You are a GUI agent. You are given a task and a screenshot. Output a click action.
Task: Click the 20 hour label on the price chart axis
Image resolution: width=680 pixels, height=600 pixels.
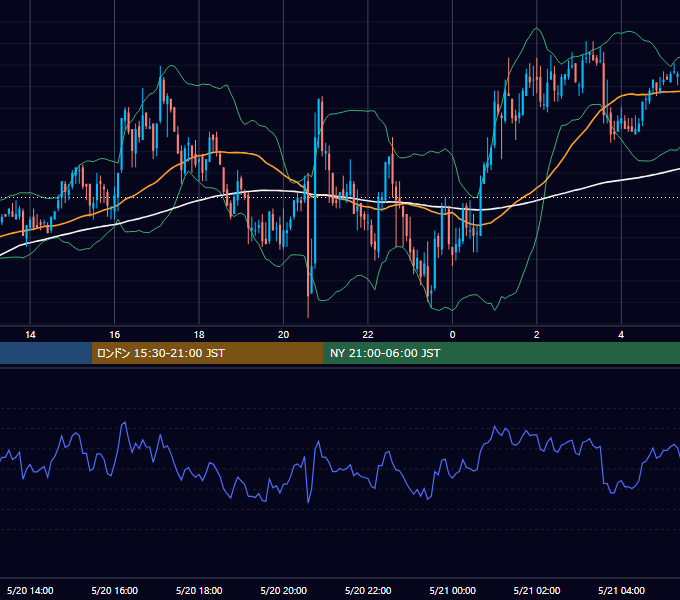[283, 335]
